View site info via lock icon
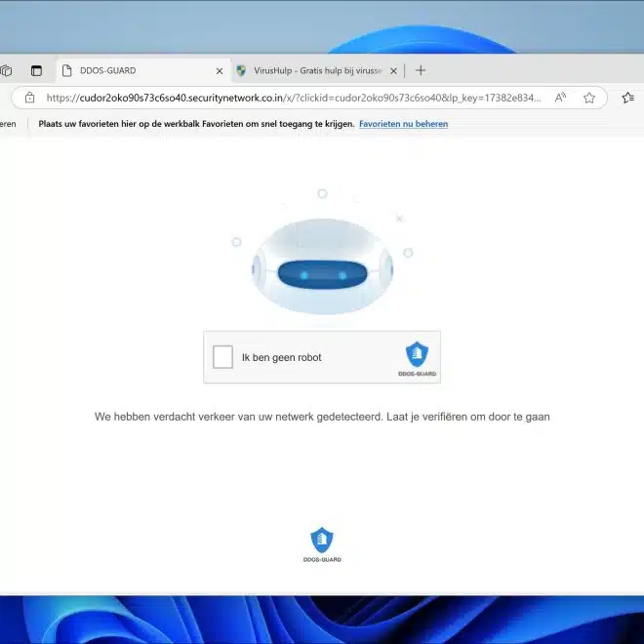644x644 pixels. (x=29, y=98)
